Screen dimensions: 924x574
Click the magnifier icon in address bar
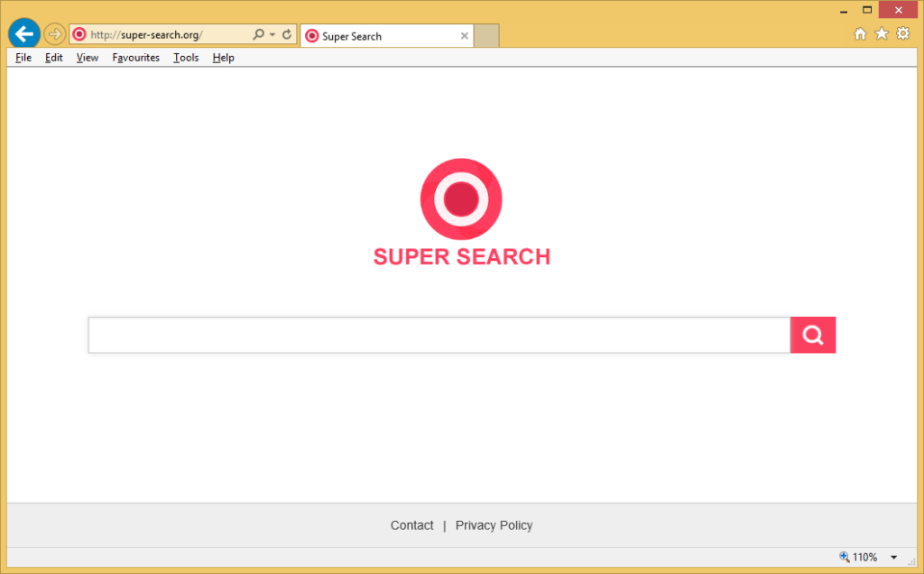pyautogui.click(x=258, y=35)
